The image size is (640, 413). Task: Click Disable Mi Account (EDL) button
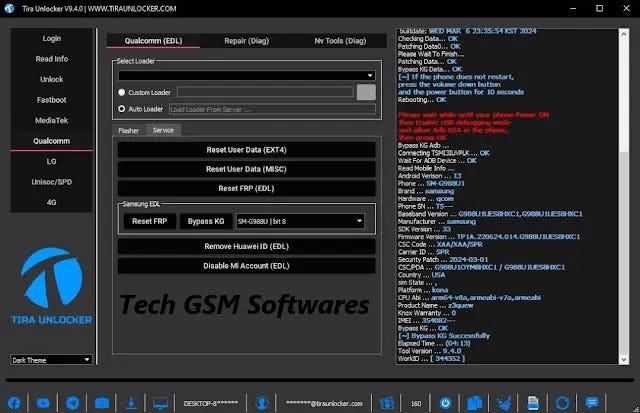pyautogui.click(x=247, y=266)
